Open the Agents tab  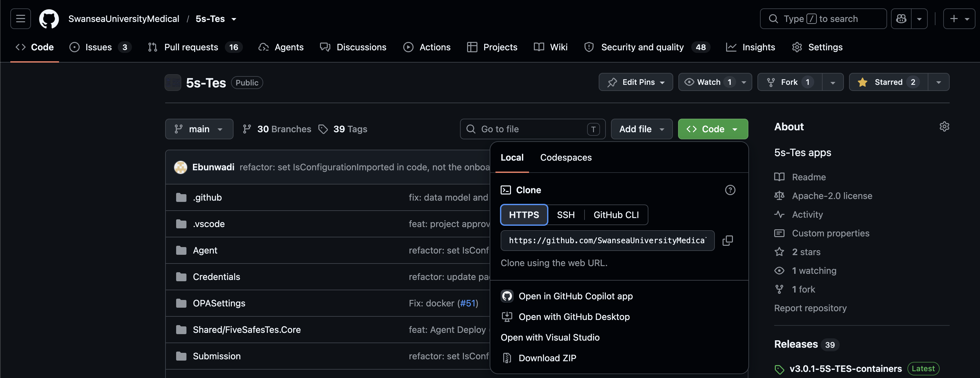[281, 47]
